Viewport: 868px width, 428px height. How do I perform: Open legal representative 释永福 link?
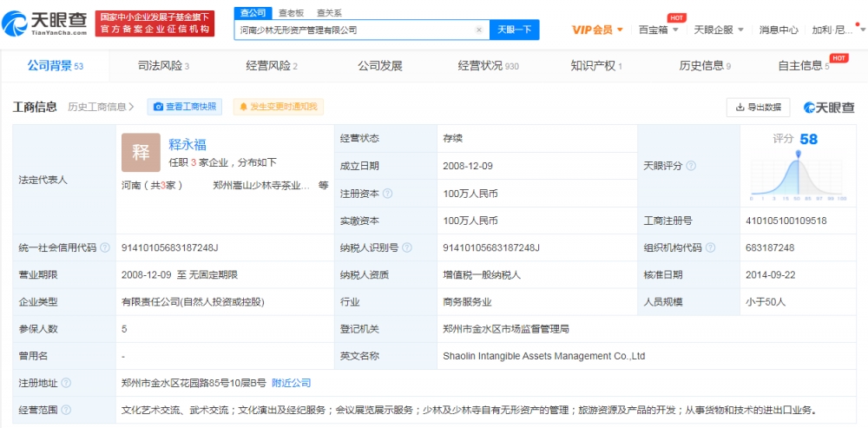(187, 144)
